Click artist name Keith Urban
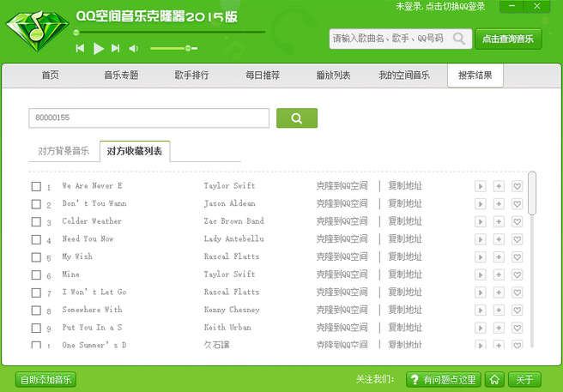 (227, 328)
